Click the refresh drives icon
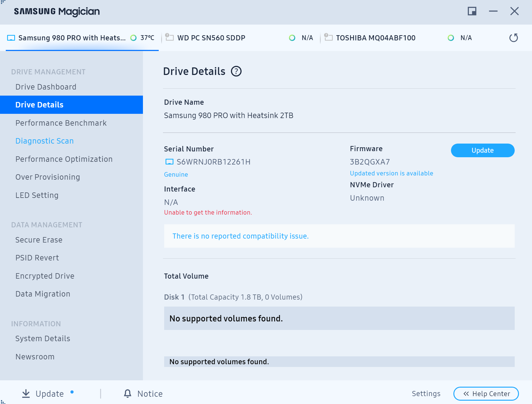The image size is (532, 404). coord(513,38)
